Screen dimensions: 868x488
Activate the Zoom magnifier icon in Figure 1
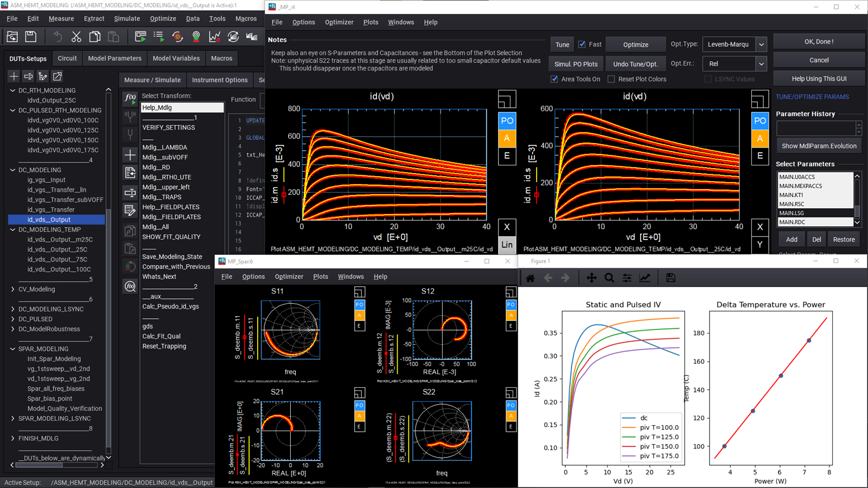click(x=609, y=277)
